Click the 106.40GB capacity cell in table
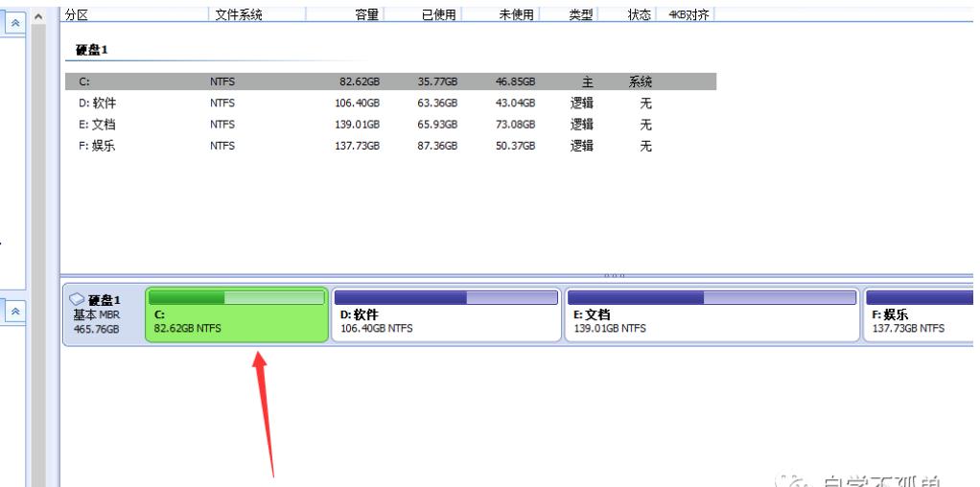The width and height of the screenshot is (980, 487). click(x=357, y=104)
